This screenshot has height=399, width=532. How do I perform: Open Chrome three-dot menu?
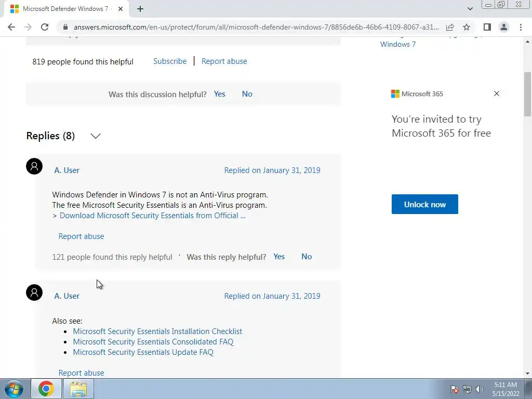pyautogui.click(x=521, y=27)
